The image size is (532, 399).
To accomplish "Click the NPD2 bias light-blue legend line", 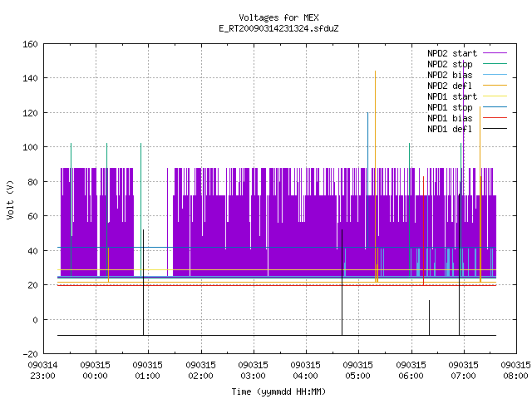I will tap(495, 74).
